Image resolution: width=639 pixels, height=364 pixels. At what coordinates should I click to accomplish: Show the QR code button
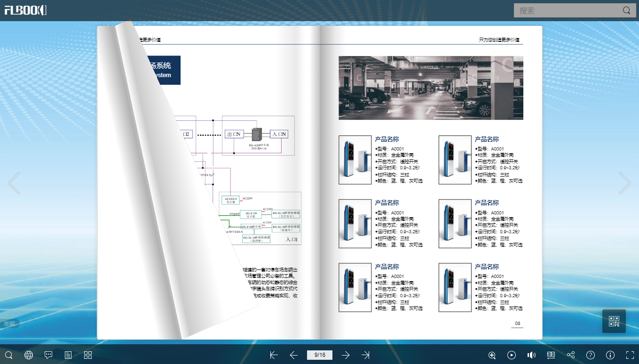(x=614, y=321)
